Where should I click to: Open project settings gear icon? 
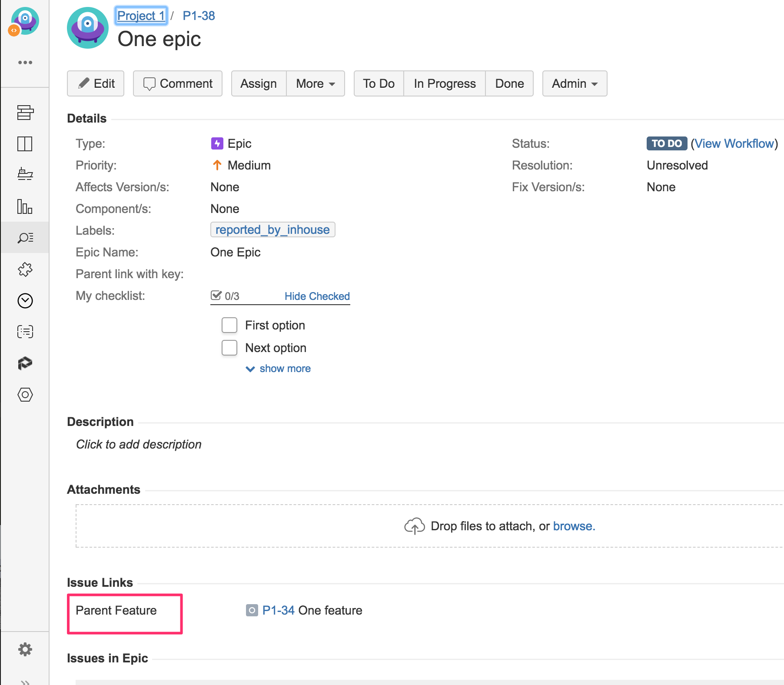[25, 649]
